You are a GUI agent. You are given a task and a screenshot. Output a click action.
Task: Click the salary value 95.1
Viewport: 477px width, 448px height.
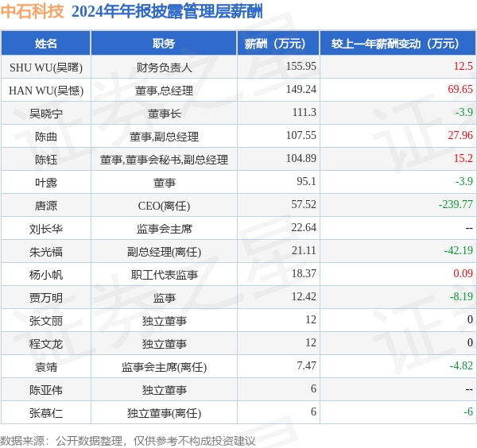[x=306, y=181]
